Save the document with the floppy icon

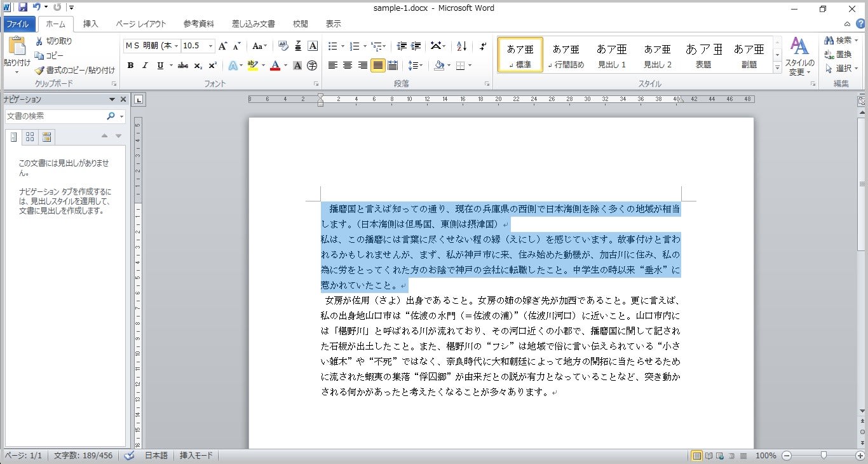click(23, 8)
